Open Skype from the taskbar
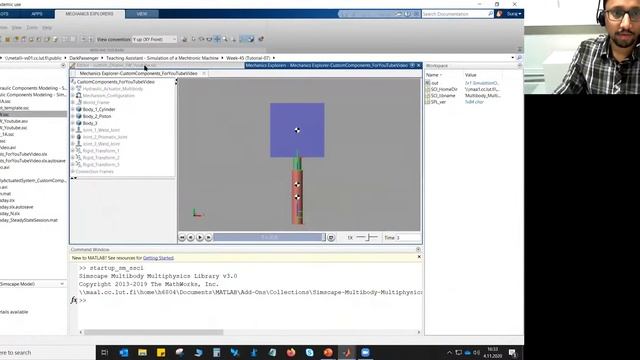The width and height of the screenshot is (640, 360). point(309,352)
